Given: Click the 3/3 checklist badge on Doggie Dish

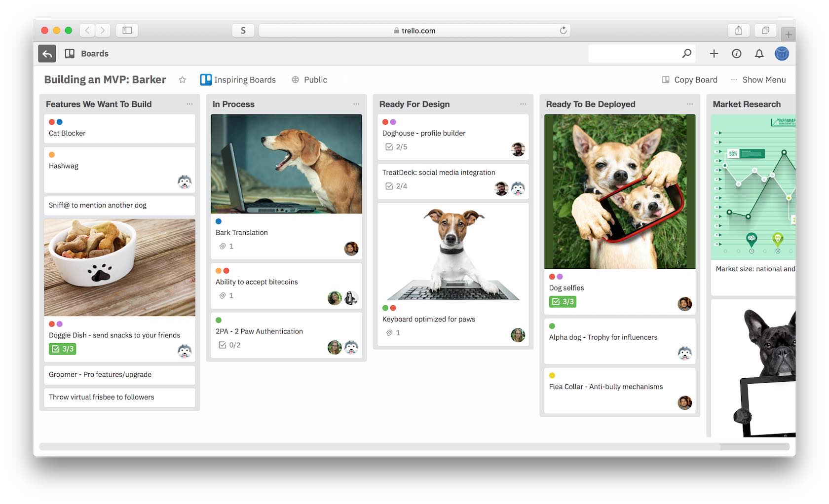Looking at the screenshot, I should click(63, 349).
